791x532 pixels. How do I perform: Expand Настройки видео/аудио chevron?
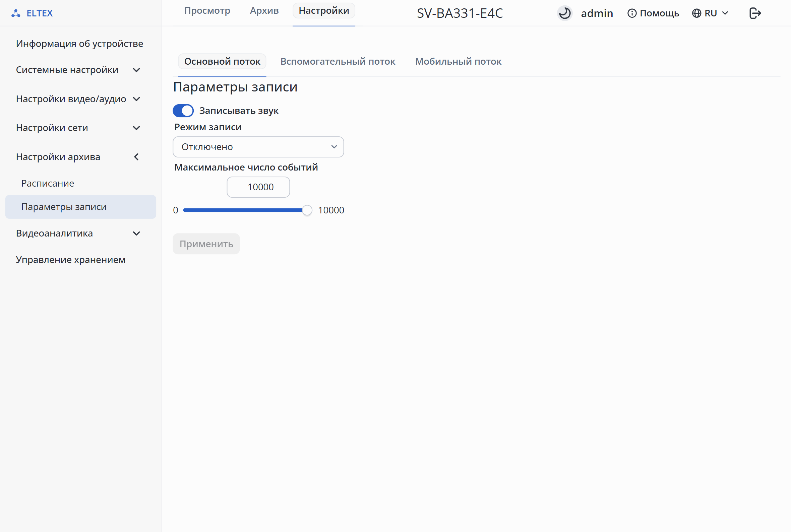point(136,99)
